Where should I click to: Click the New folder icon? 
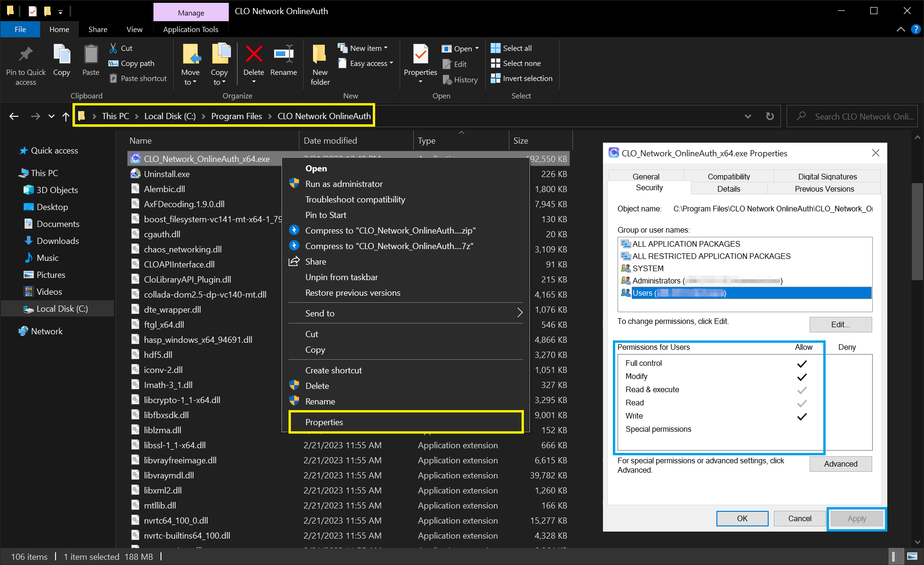tap(320, 54)
